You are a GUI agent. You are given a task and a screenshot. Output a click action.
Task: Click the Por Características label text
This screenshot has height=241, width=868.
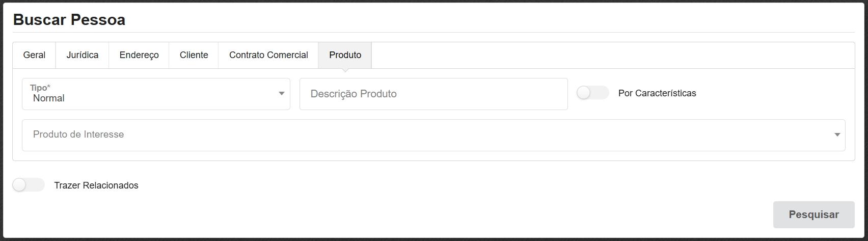pyautogui.click(x=657, y=93)
